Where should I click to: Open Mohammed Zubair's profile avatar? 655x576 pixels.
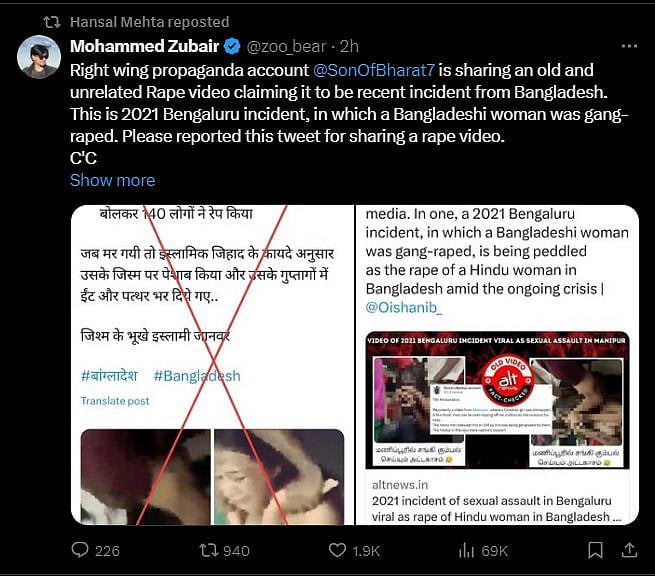(x=38, y=57)
